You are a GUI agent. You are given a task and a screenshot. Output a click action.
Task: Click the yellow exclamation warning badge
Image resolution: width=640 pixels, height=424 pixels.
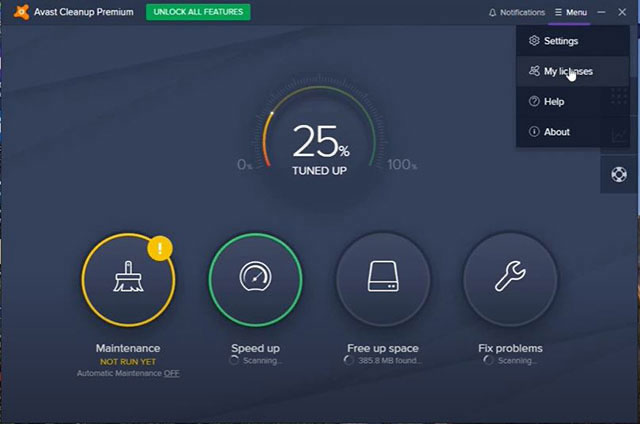click(160, 248)
